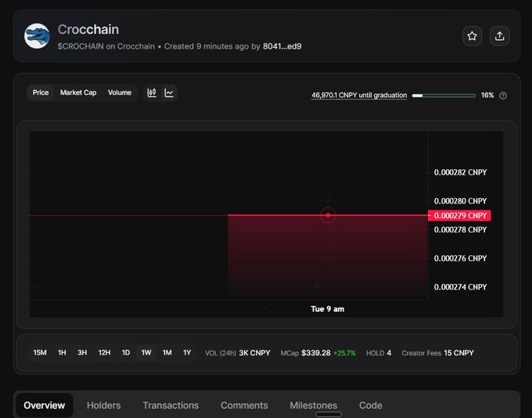Set timeframe to 1M
Image resolution: width=532 pixels, height=418 pixels.
(167, 353)
